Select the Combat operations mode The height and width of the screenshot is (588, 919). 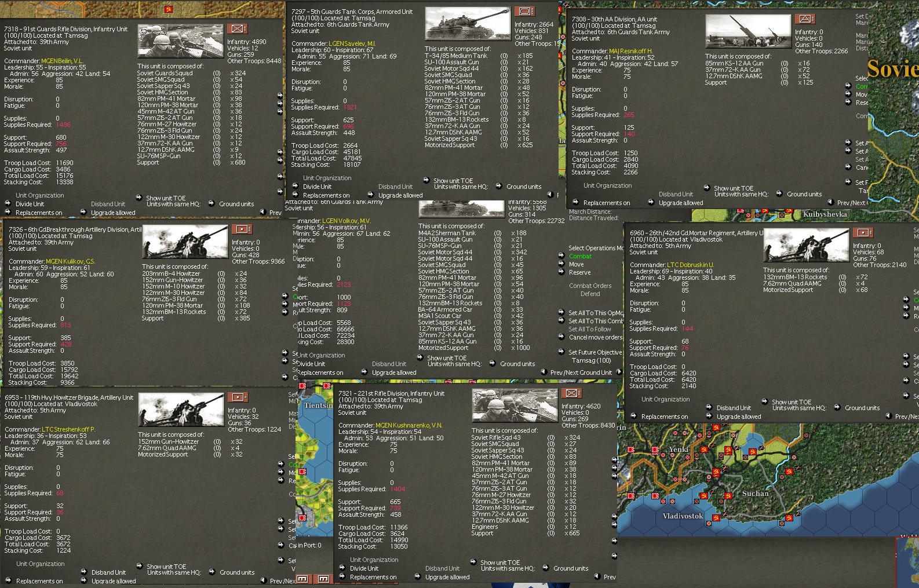click(581, 256)
